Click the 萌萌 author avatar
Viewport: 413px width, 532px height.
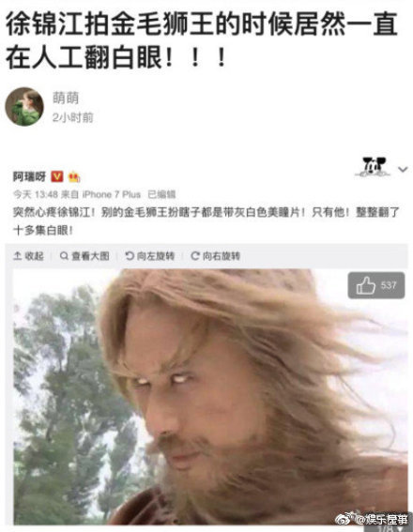click(24, 107)
